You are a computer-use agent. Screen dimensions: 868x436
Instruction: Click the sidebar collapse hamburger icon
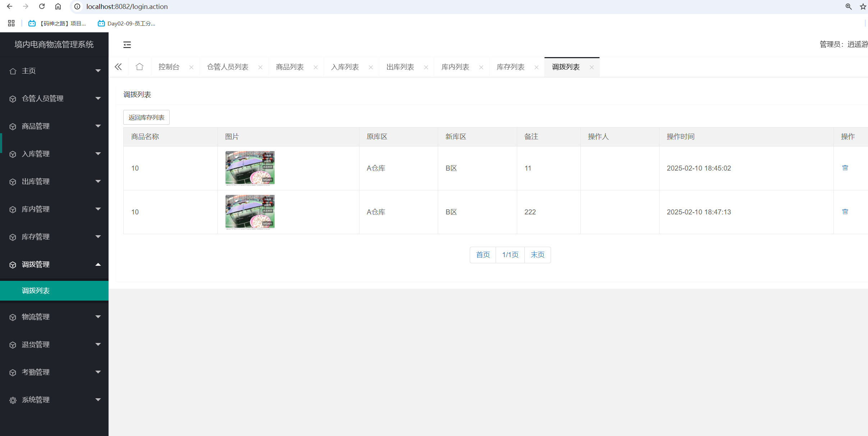click(x=127, y=45)
